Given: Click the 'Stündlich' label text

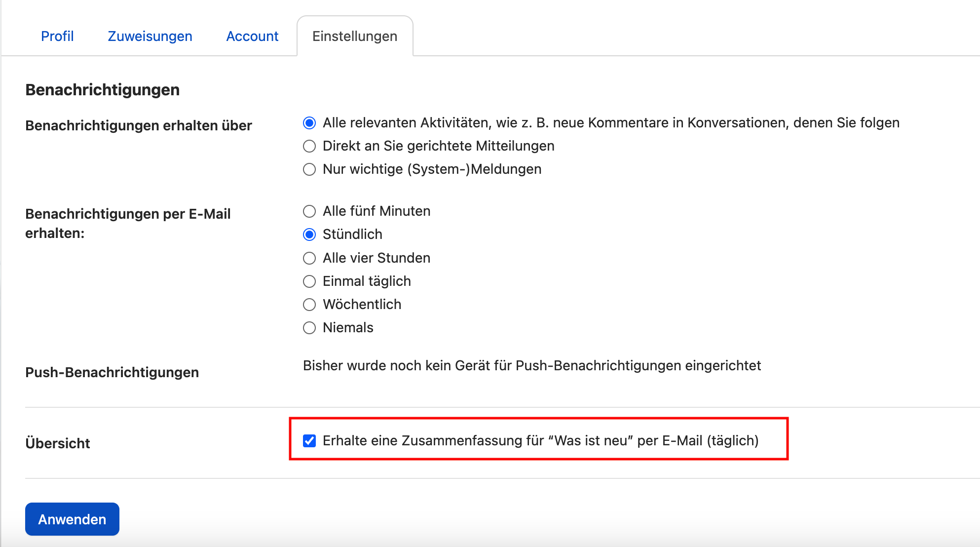Looking at the screenshot, I should (352, 234).
